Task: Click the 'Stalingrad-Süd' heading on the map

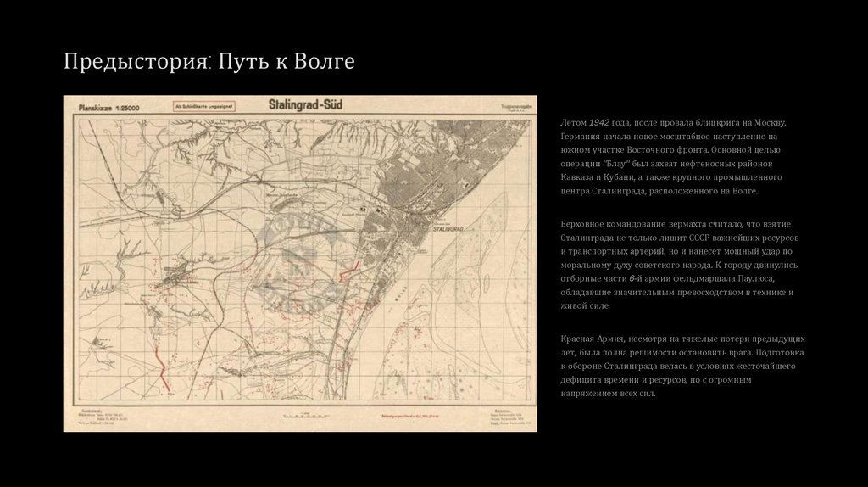Action: 305,104
